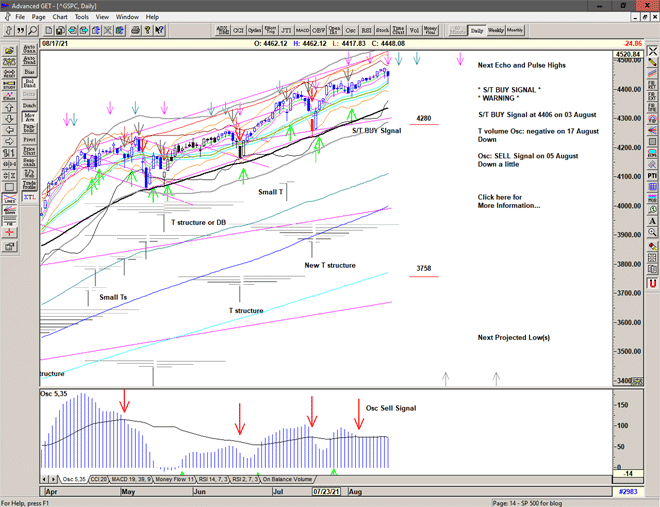Switch chart to Monthly timeframe
Viewport: 660px width, 507px height.
click(x=515, y=31)
